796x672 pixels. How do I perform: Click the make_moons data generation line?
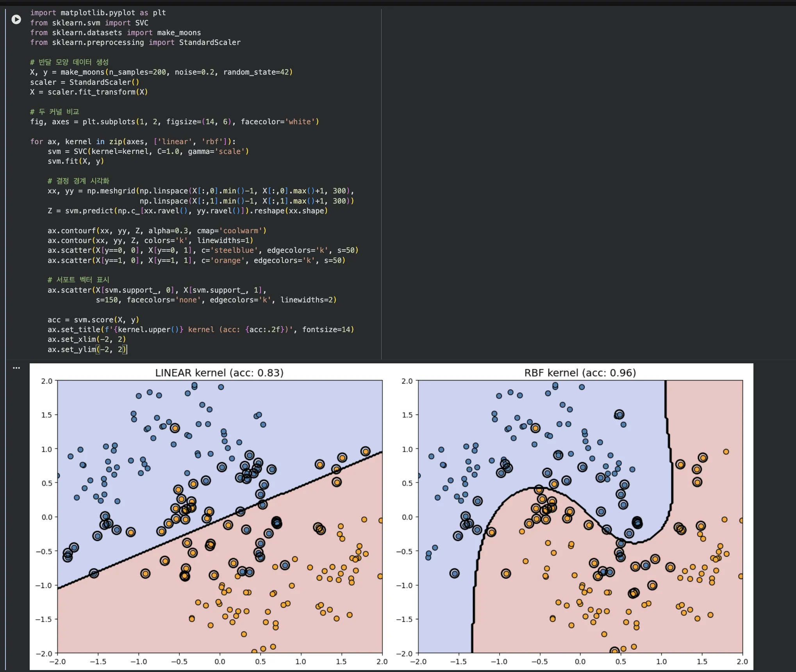click(161, 72)
